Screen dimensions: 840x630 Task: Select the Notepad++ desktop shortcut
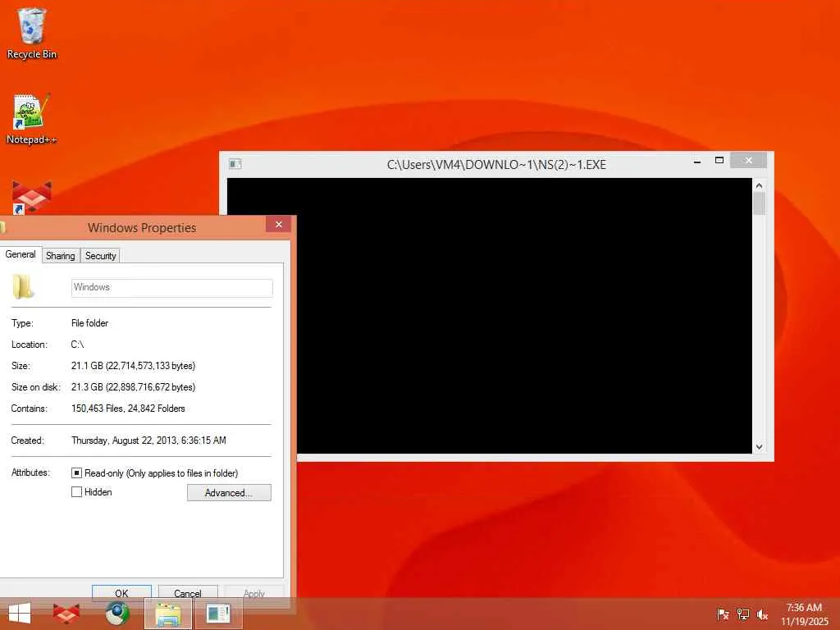[32, 119]
